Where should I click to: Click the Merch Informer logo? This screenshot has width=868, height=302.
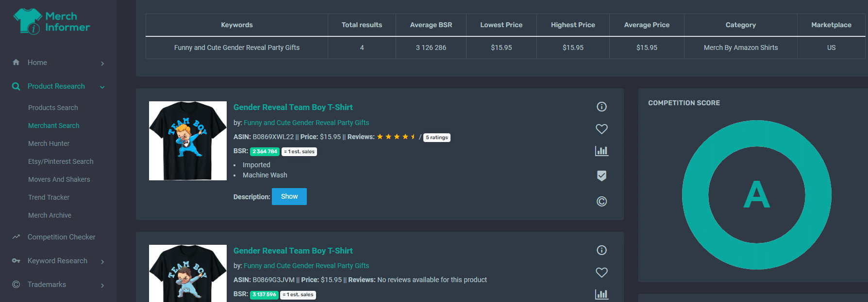(51, 21)
